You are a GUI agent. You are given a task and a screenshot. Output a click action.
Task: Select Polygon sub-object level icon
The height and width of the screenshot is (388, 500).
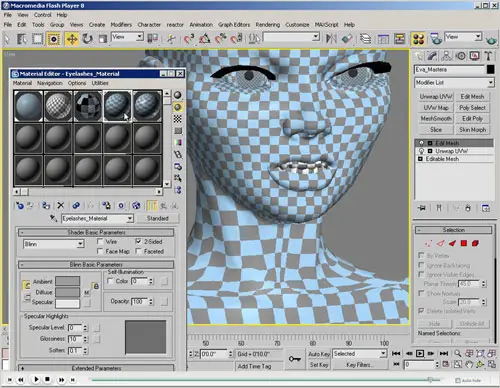coord(464,243)
